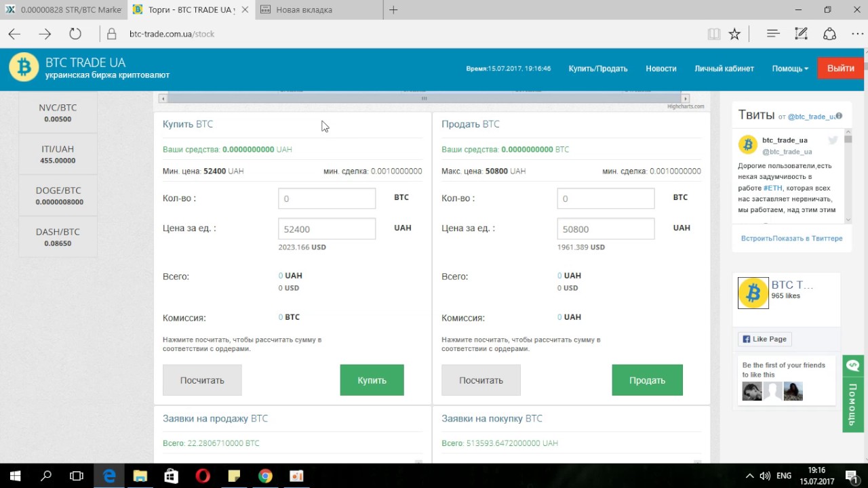Show hidden tray icons chevron
Screen dimensions: 868x488
(750, 476)
